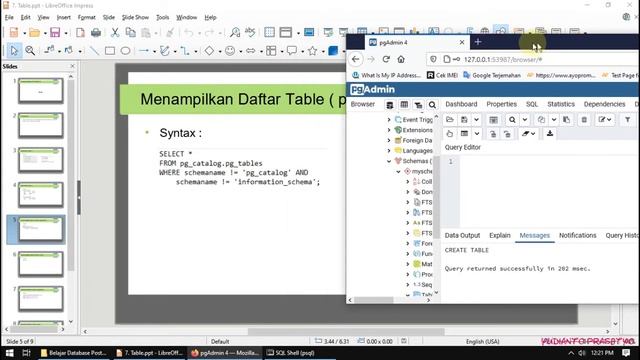The image size is (640, 360).
Task: Click the Cek IMEI bookmark
Action: coord(442,75)
